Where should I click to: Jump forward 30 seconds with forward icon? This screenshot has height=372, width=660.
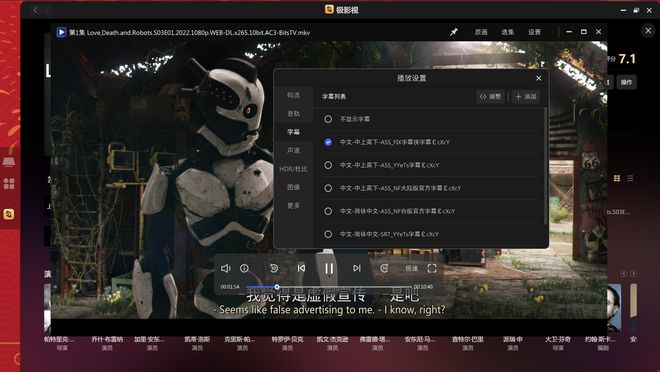(384, 268)
